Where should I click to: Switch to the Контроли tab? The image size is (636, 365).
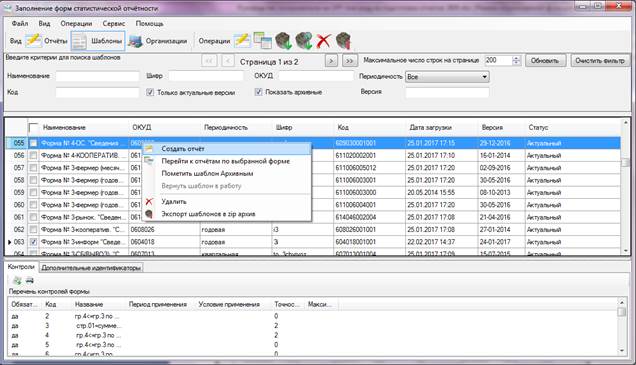point(21,267)
